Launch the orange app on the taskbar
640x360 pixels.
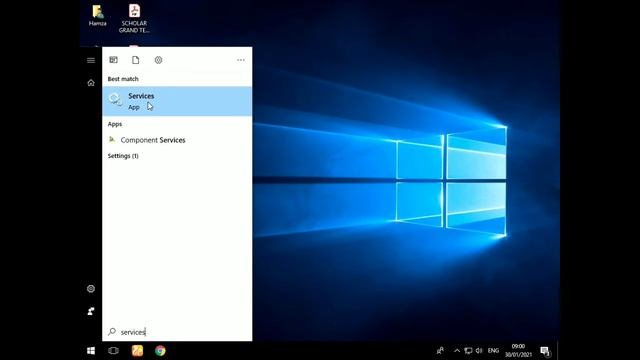pos(137,351)
